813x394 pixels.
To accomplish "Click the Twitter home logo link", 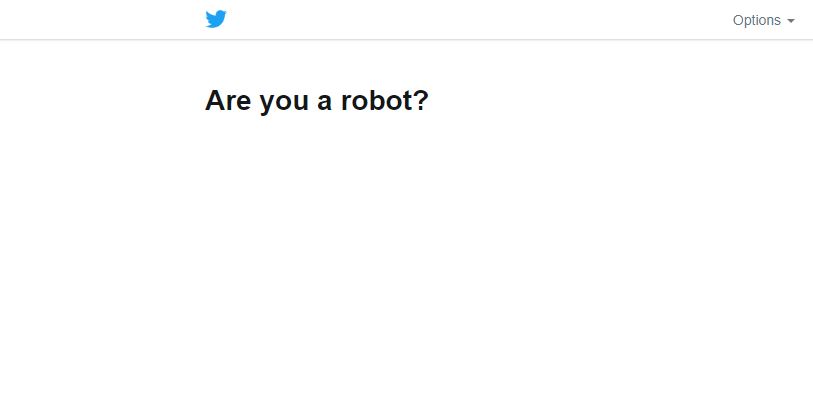I will (x=216, y=19).
